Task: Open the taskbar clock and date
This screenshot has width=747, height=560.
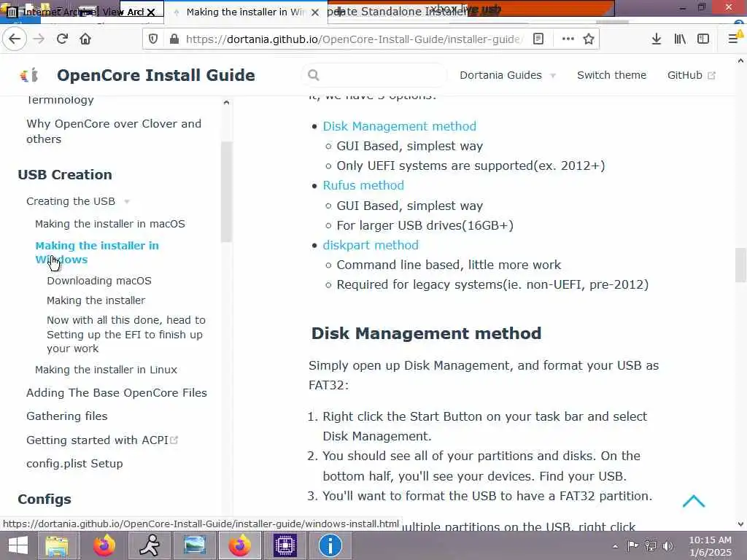Action: pos(710,545)
